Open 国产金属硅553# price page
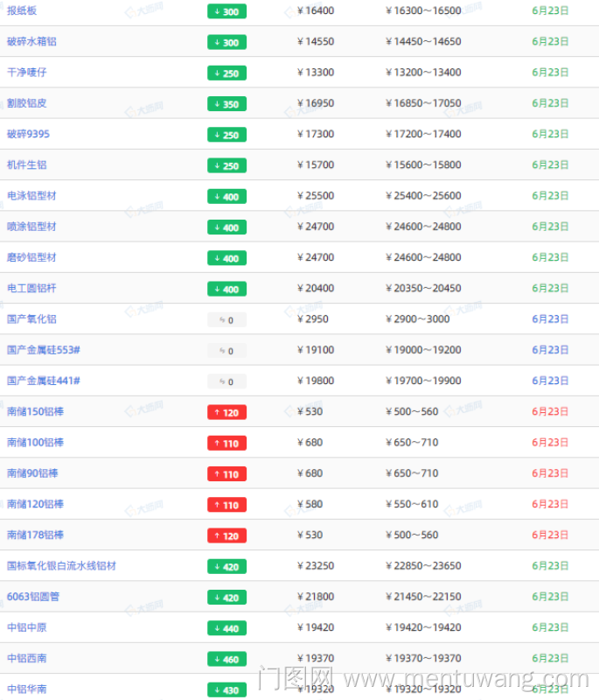This screenshot has height=700, width=599. (x=44, y=350)
